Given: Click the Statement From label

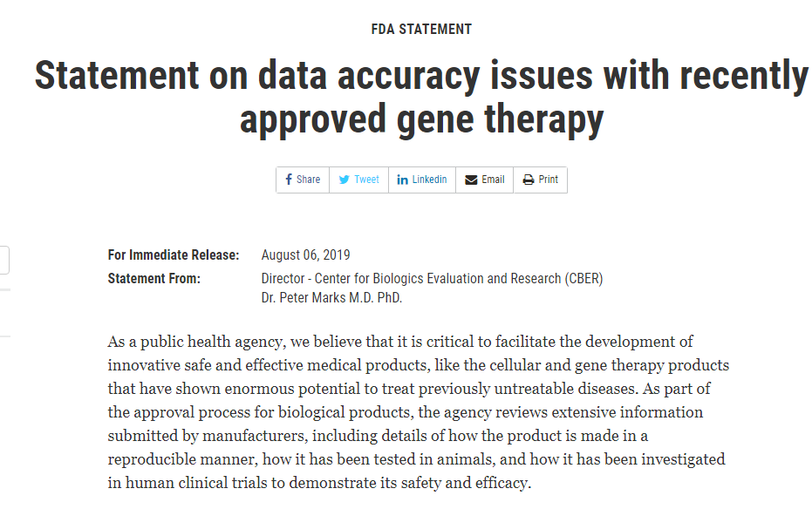Looking at the screenshot, I should click(x=154, y=279).
